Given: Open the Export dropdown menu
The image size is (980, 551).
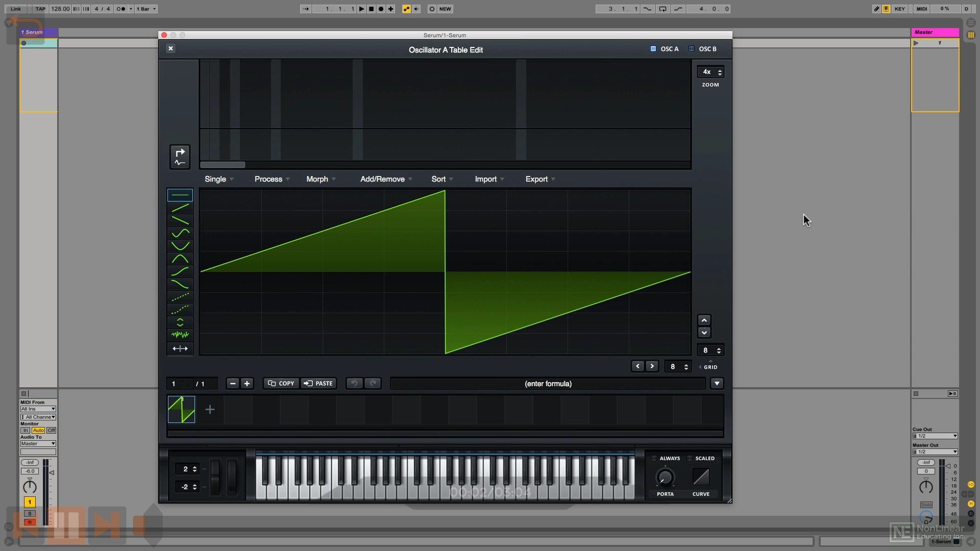Looking at the screenshot, I should [x=540, y=179].
